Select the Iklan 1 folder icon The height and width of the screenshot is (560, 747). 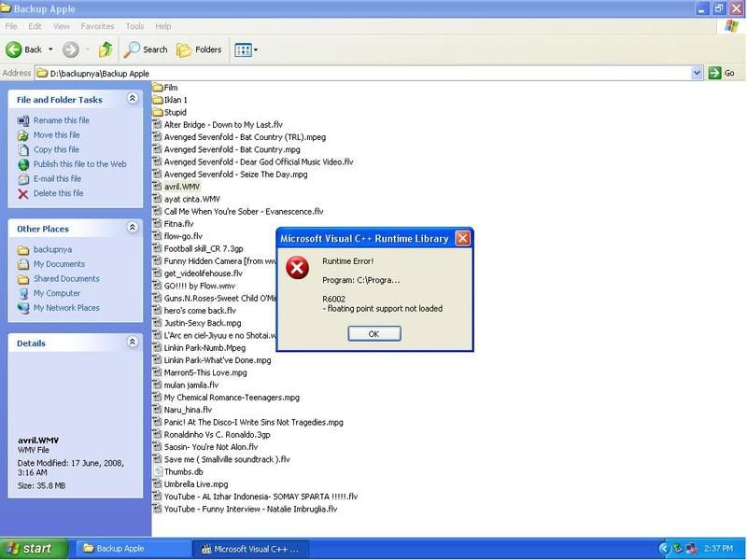(158, 100)
